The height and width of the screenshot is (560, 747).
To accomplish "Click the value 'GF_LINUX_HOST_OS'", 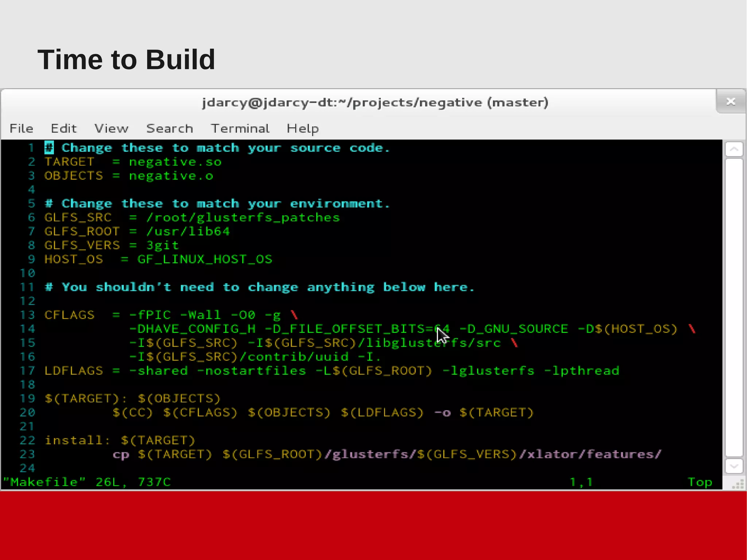I will point(205,259).
